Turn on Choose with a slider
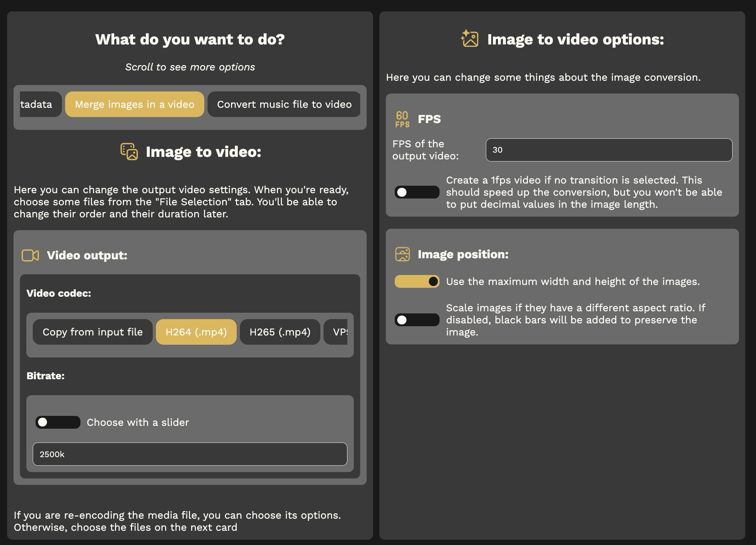 [x=58, y=422]
